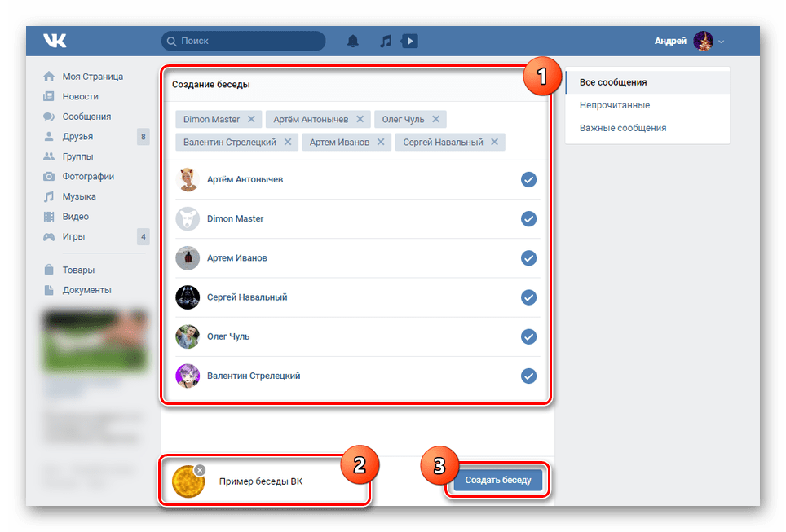This screenshot has width=786, height=532.
Task: Open the Игры sidebar gamepad item
Action: (73, 236)
